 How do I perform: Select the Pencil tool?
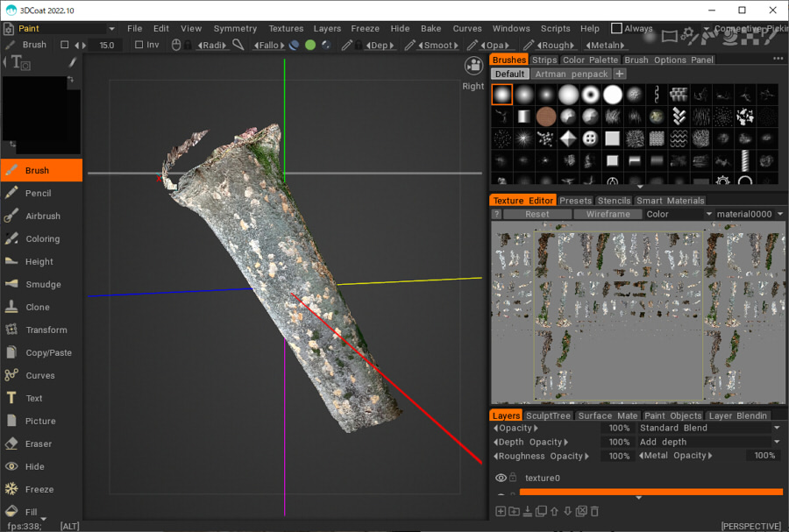click(41, 193)
